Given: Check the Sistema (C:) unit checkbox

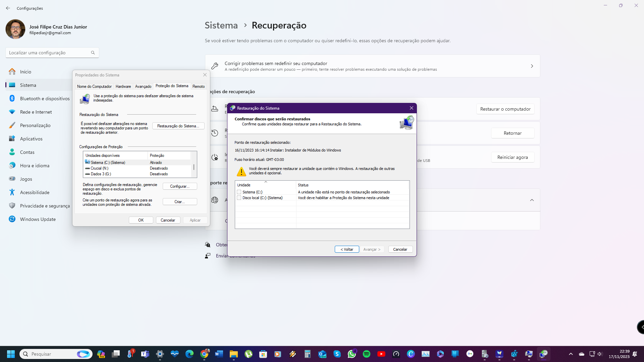Looking at the screenshot, I should pyautogui.click(x=239, y=192).
